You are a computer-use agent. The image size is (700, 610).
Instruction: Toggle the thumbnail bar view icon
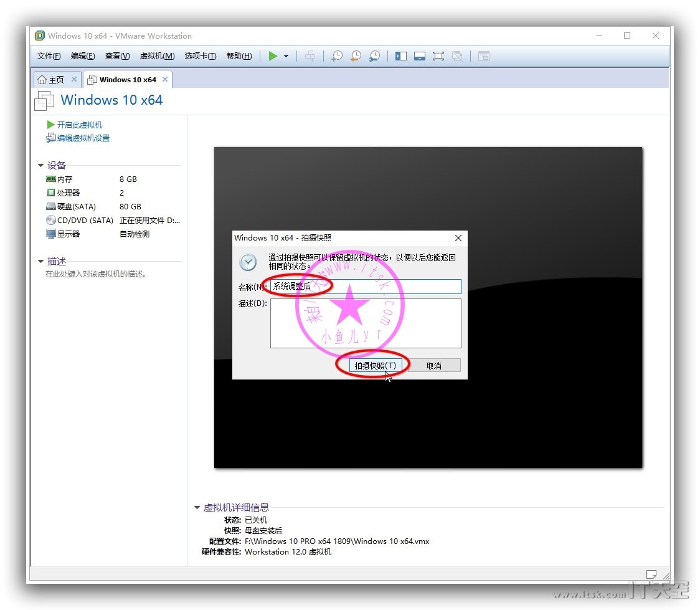click(x=420, y=56)
